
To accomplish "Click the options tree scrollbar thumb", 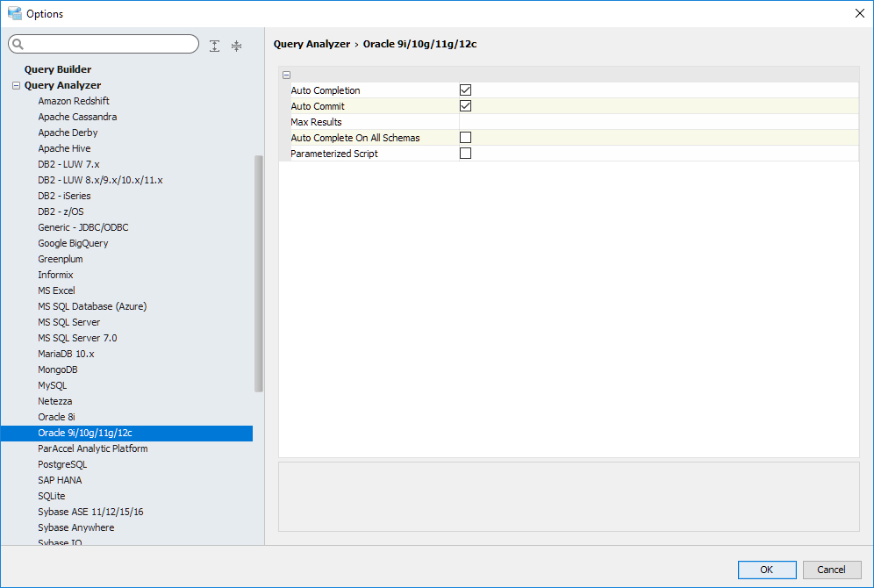I will 259,274.
